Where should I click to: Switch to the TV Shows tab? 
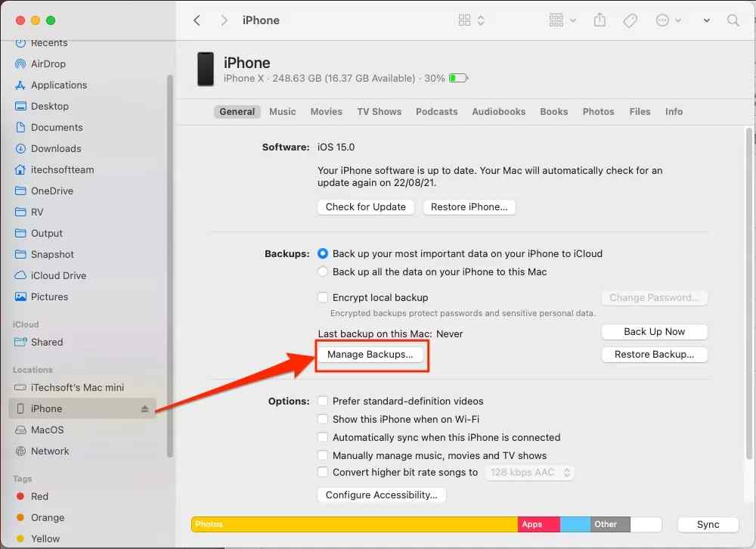point(380,112)
